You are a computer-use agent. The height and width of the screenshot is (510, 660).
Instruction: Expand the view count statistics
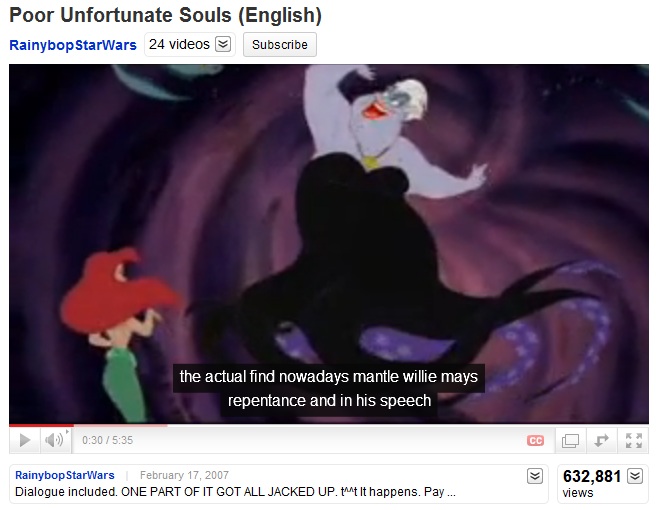[635, 476]
